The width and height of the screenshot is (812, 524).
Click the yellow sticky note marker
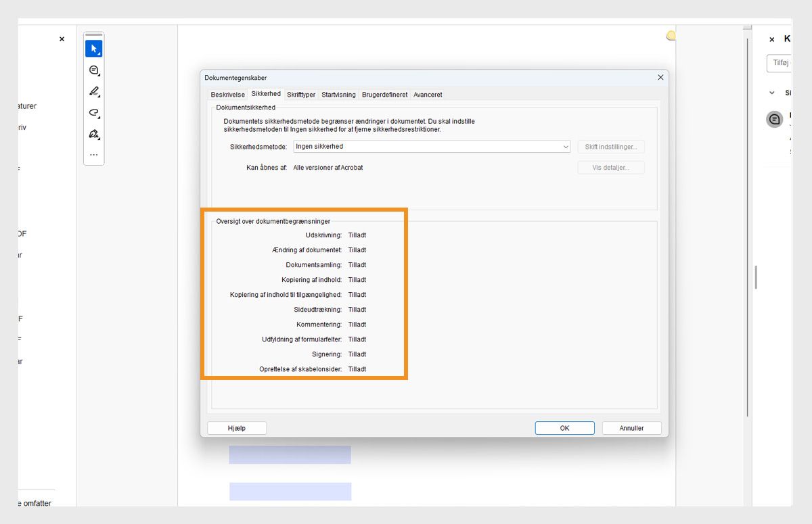point(671,35)
